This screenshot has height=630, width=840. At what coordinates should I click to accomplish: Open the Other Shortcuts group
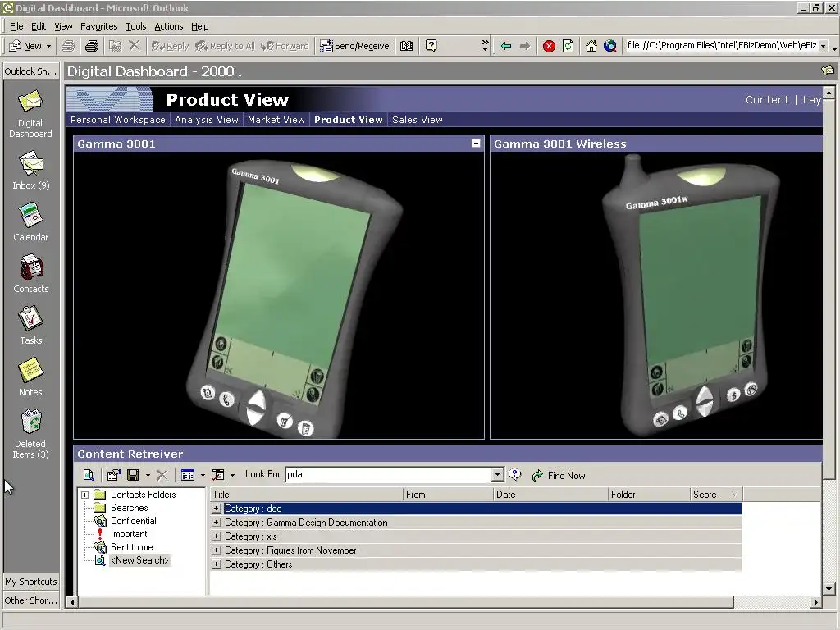coord(31,600)
